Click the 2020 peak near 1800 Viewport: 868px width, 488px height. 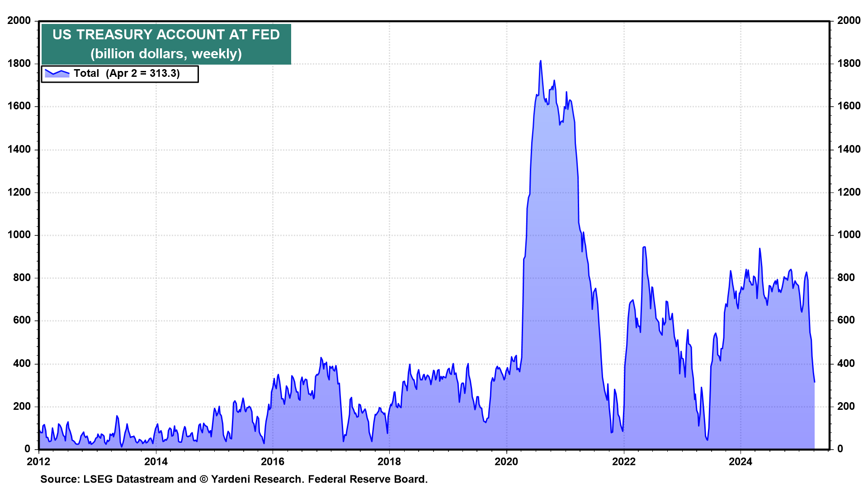coord(540,61)
